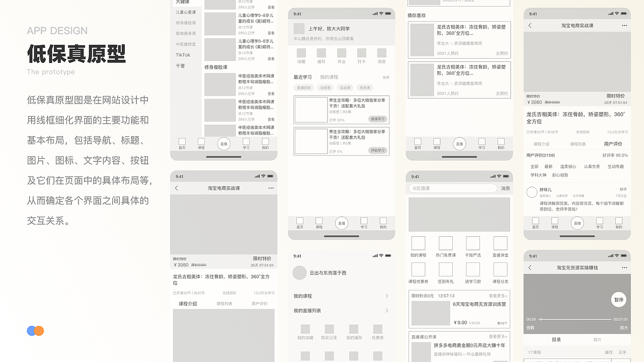644x362 pixels.
Task: Open the 我的收藏 icon on the profile screen
Action: [305, 329]
